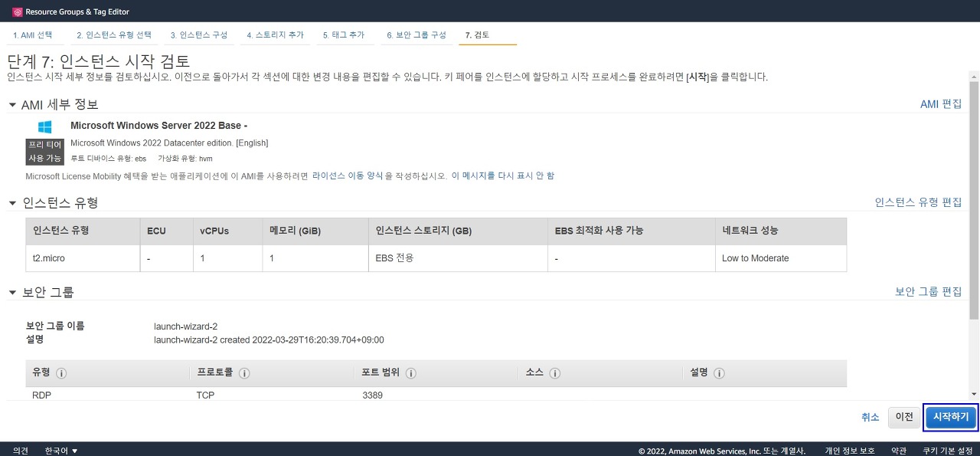The width and height of the screenshot is (980, 456).
Task: Click the 의견 feedback link in footer
Action: click(x=21, y=451)
